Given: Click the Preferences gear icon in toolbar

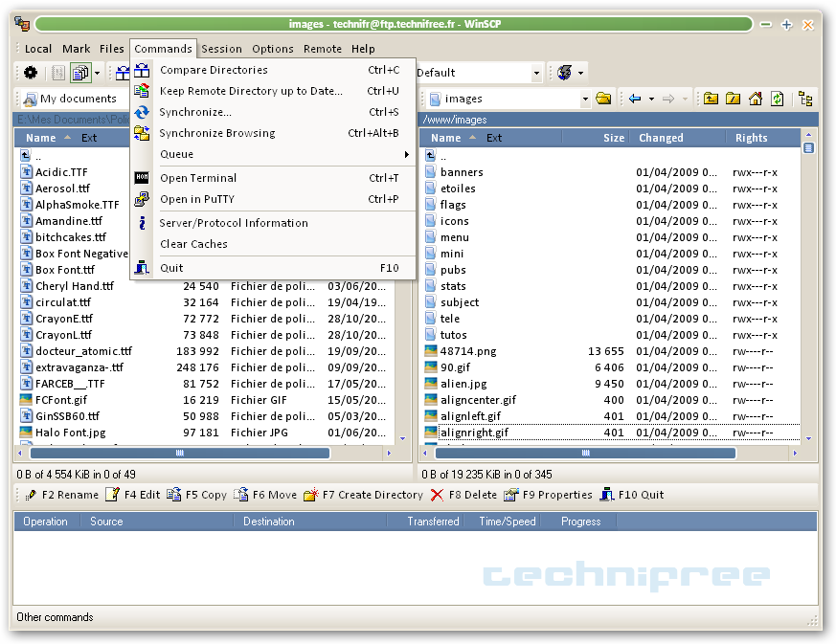Looking at the screenshot, I should pos(31,73).
